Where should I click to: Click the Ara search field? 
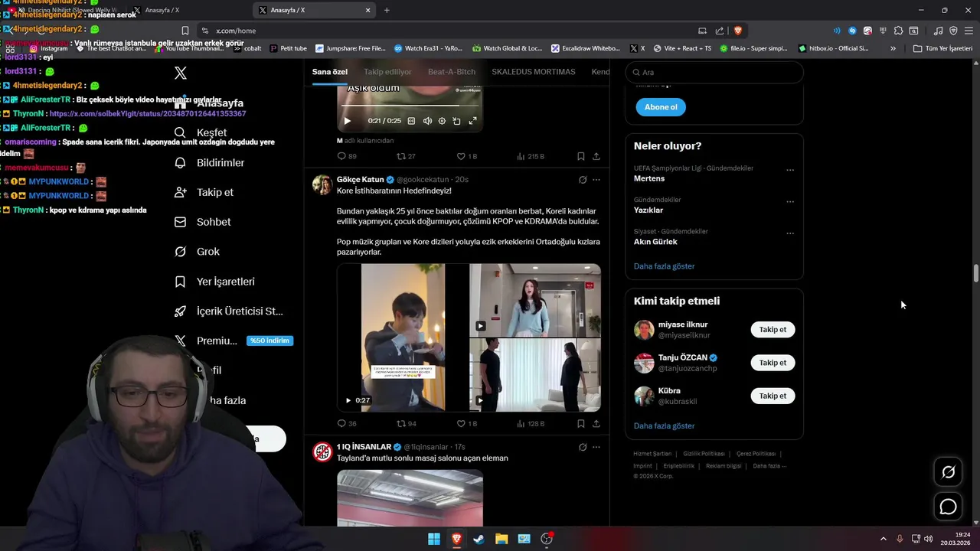(714, 72)
